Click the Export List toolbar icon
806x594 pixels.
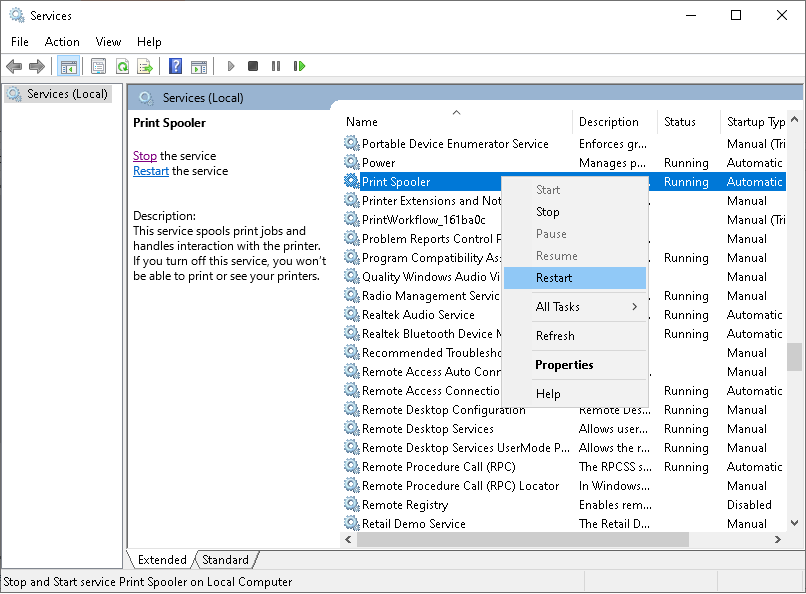click(145, 66)
